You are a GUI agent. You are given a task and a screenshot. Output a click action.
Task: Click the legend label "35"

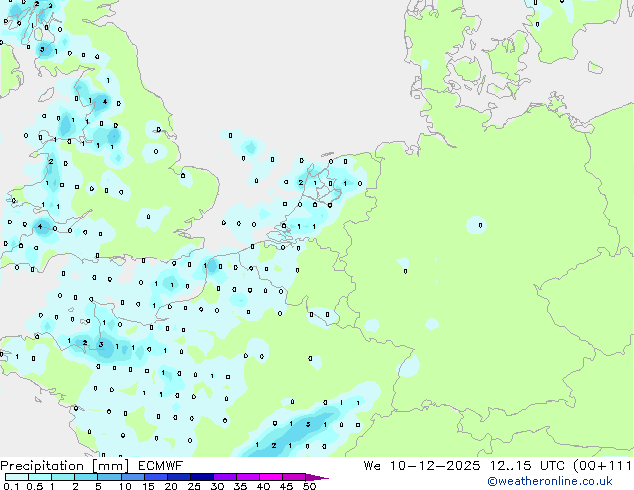point(240,486)
